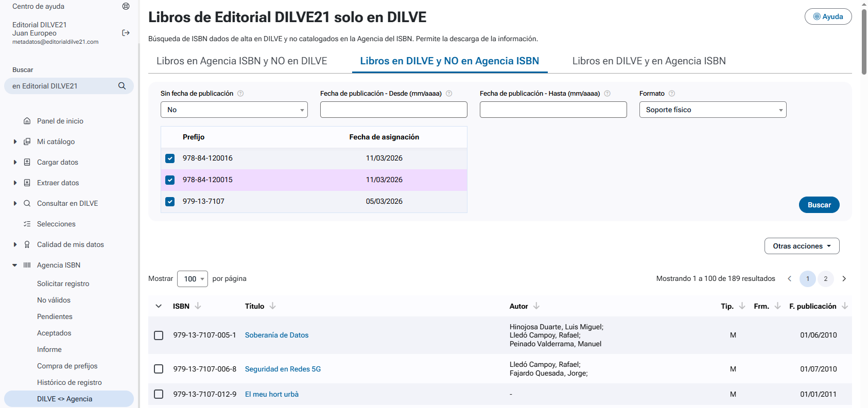Click the help center lifebuoy icon
868x408 pixels.
coord(126,6)
